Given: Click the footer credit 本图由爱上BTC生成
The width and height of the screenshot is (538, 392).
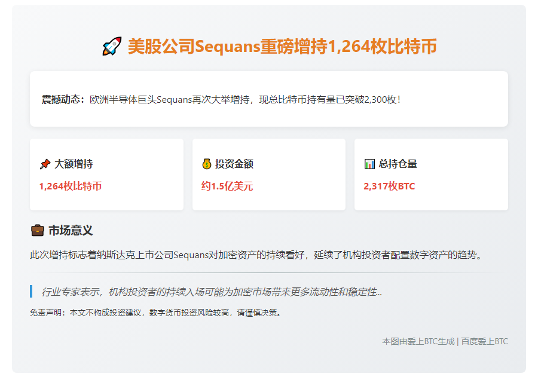Looking at the screenshot, I should [418, 342].
